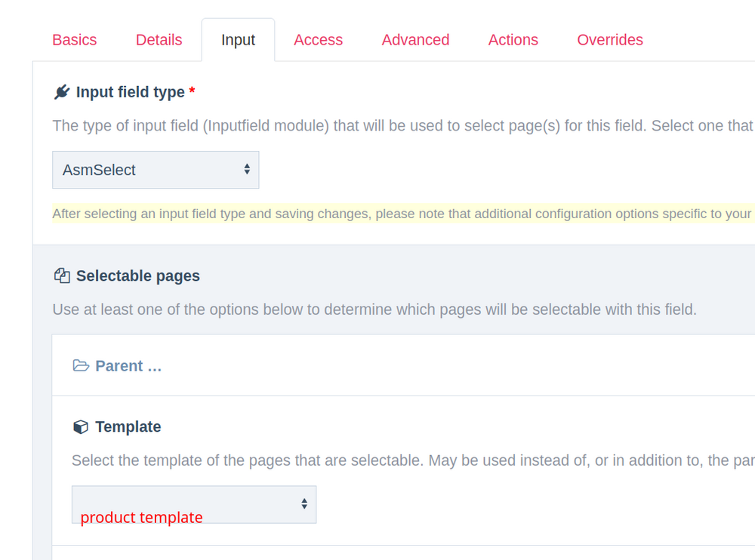Click the plug icon beside Input field type
This screenshot has height=560, width=755.
click(x=63, y=91)
